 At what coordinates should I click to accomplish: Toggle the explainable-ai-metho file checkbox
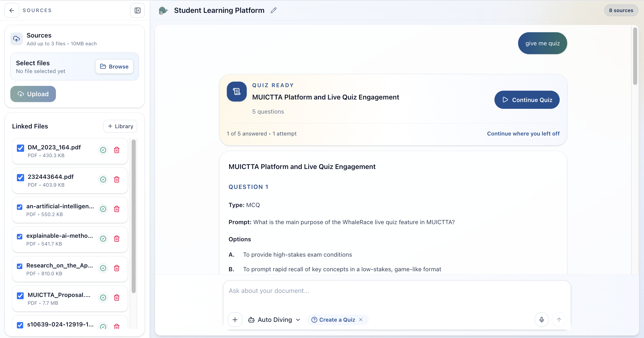(20, 236)
